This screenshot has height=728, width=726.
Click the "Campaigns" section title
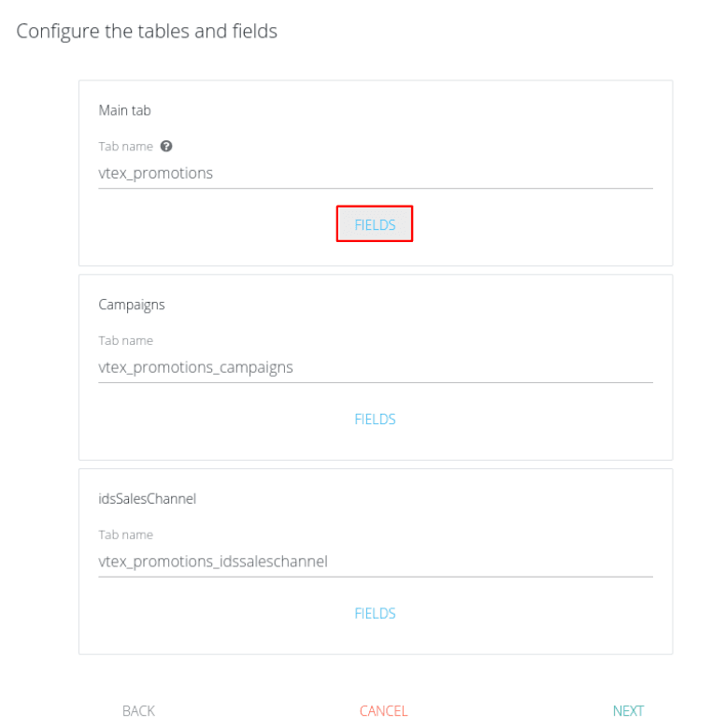[131, 305]
